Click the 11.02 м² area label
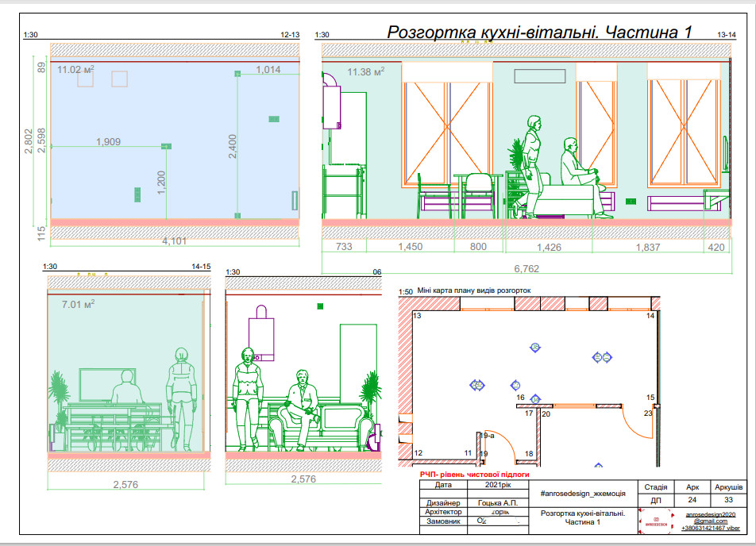 tap(75, 70)
